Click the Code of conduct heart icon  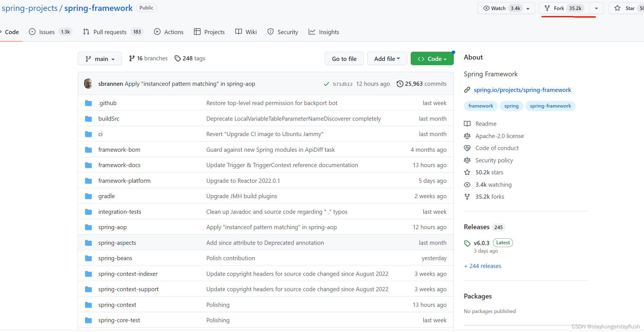467,148
